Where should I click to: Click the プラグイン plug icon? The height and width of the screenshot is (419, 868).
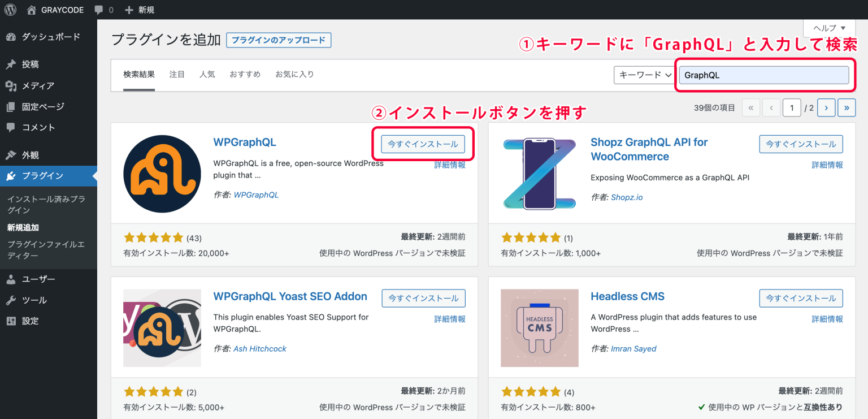[11, 176]
